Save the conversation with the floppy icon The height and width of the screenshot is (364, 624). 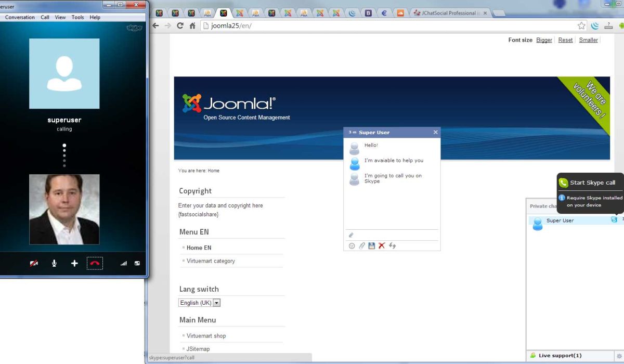371,246
